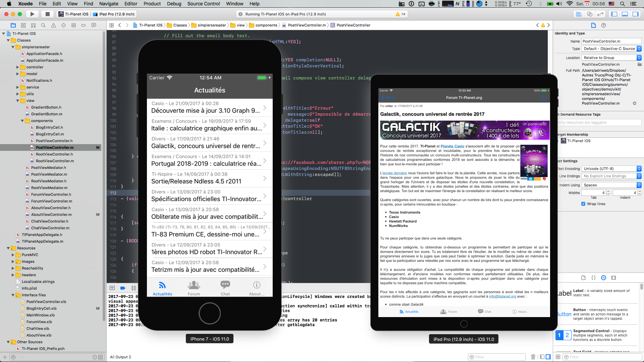This screenshot has width=644, height=362.
Task: Enable the Wrap lines checkbox
Action: pyautogui.click(x=583, y=204)
